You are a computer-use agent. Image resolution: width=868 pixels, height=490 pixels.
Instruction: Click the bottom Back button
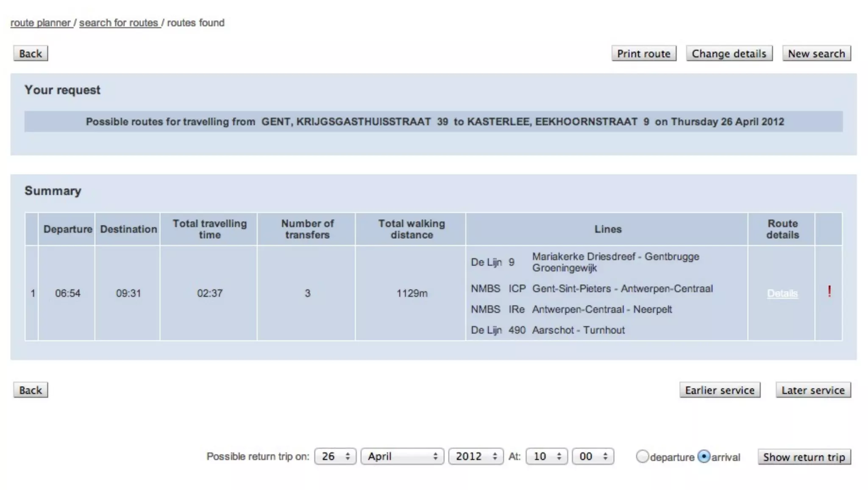tap(31, 390)
